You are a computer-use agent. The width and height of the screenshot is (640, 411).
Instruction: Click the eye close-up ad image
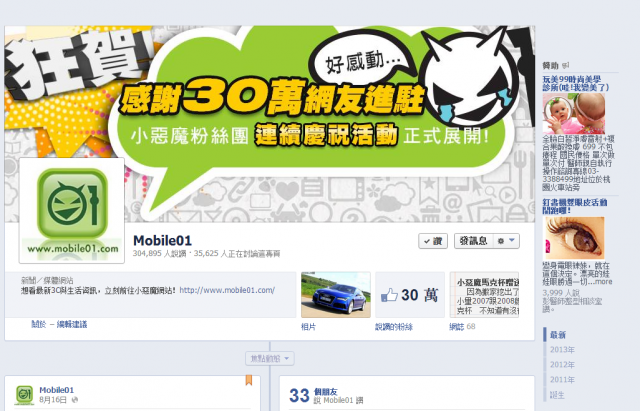tap(573, 238)
